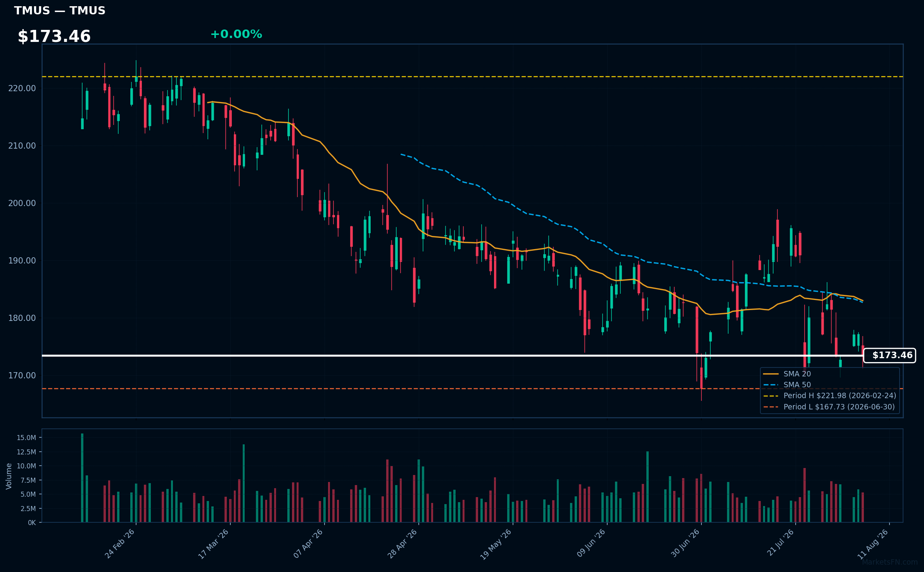Image resolution: width=924 pixels, height=572 pixels.
Task: Click the Volume axis title
Action: tap(9, 476)
